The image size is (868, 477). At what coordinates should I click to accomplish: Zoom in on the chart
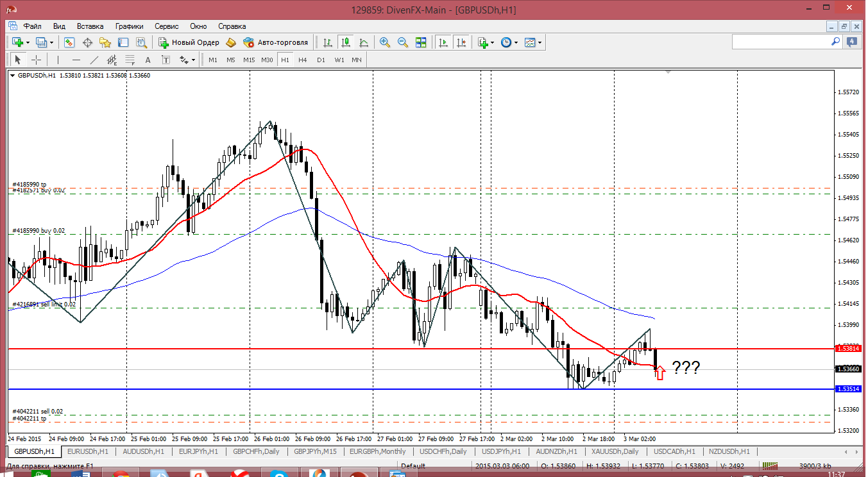(x=385, y=42)
